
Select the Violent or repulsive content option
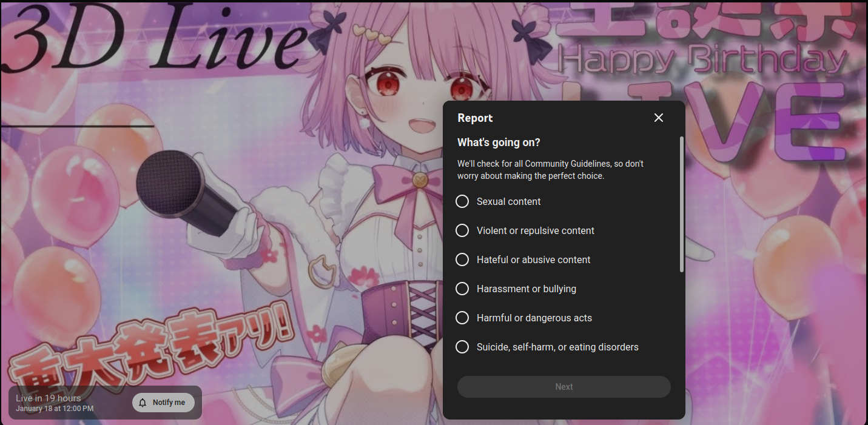(x=462, y=230)
